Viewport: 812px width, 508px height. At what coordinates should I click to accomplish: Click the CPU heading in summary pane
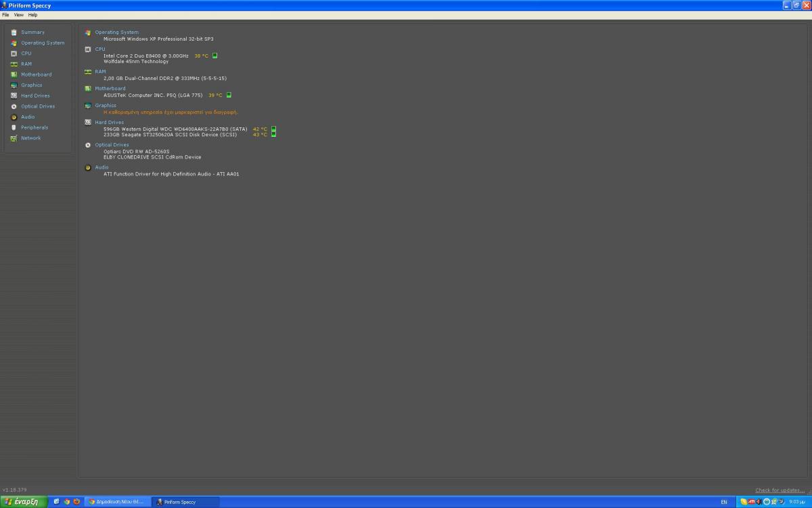tap(100, 49)
